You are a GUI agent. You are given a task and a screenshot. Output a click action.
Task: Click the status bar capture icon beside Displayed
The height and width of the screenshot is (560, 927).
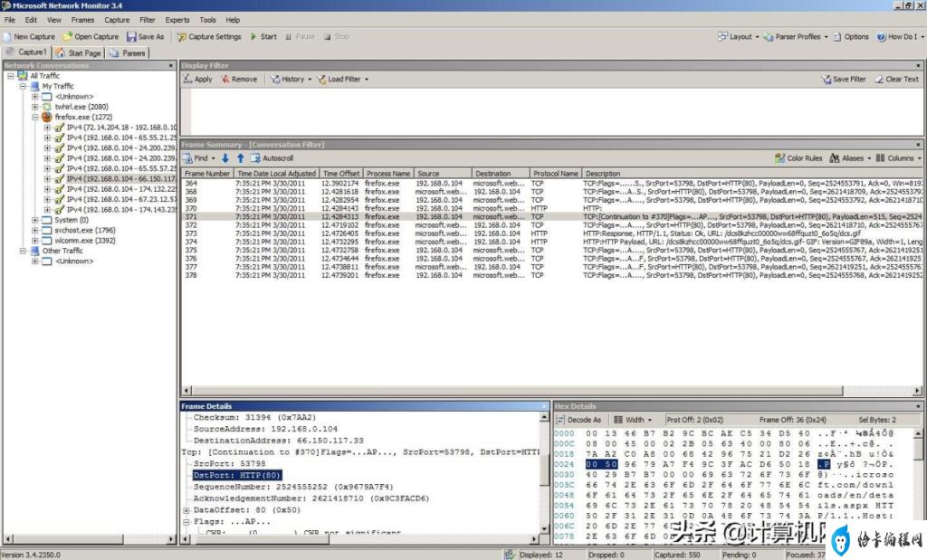click(x=509, y=555)
